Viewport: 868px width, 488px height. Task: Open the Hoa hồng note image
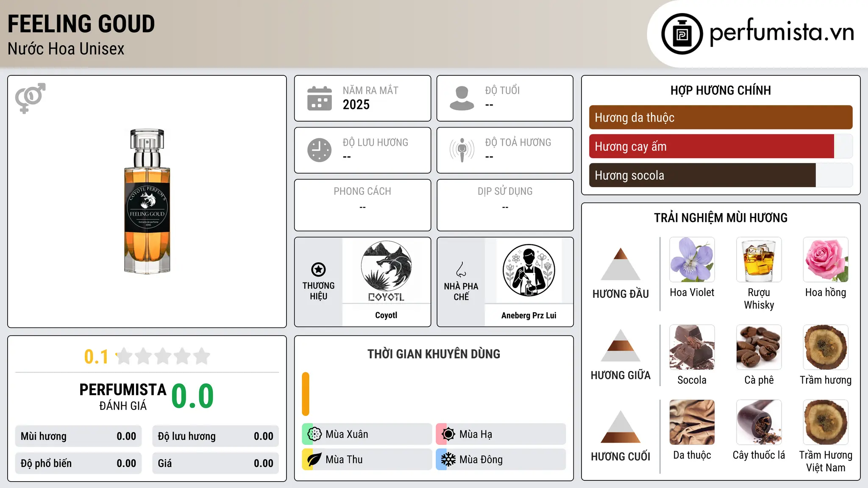tap(826, 260)
